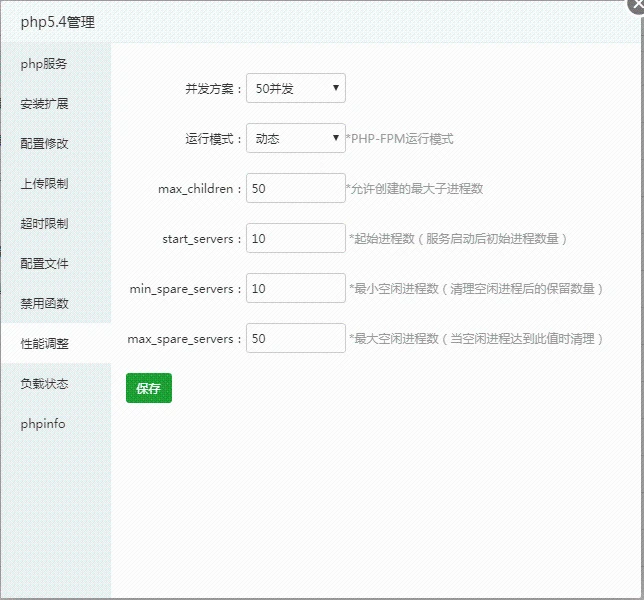Click the 运行模式 label

click(x=213, y=139)
